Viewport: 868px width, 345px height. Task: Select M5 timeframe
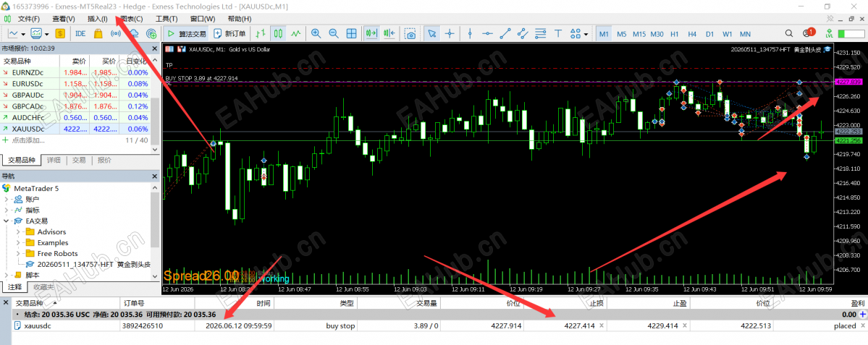pos(621,34)
